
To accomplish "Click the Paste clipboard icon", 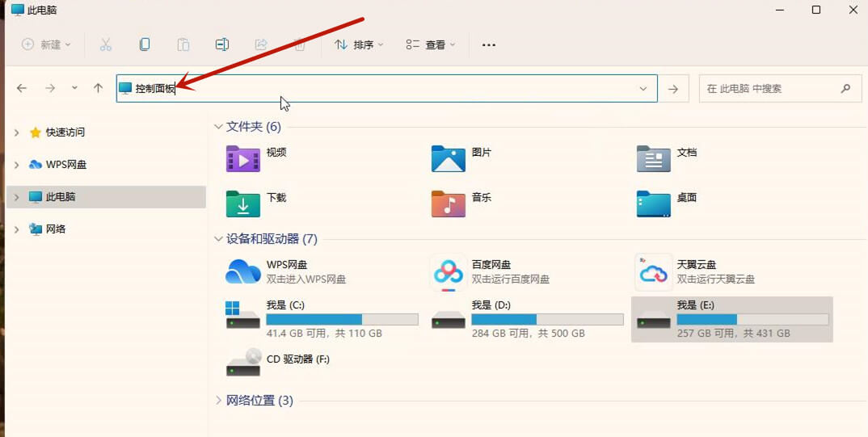I will pyautogui.click(x=183, y=44).
